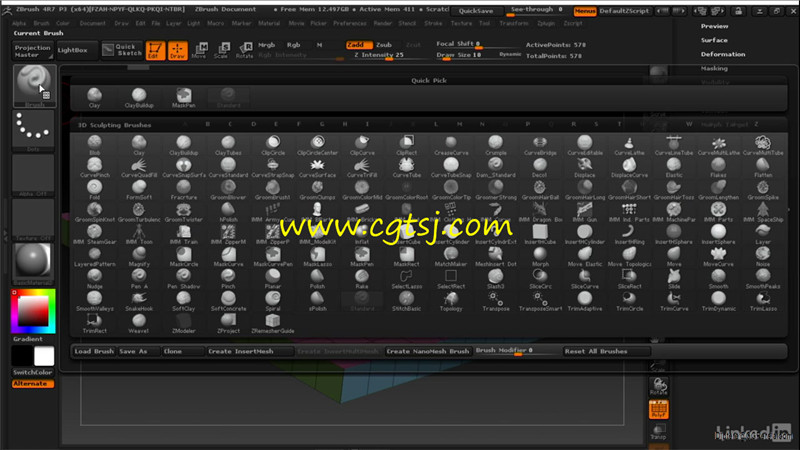This screenshot has height=450, width=800.
Task: Open the Dots stroke type thumbnail
Action: (x=33, y=131)
